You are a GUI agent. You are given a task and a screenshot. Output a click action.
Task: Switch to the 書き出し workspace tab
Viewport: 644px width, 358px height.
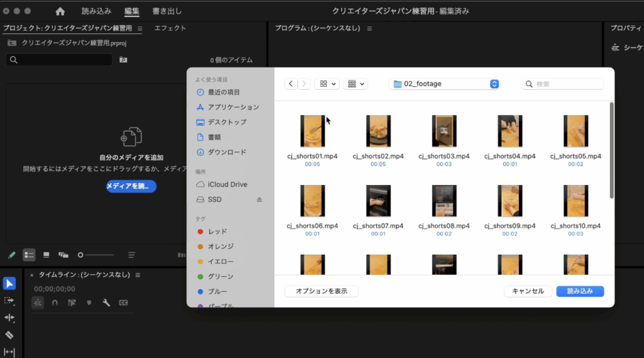(x=167, y=11)
